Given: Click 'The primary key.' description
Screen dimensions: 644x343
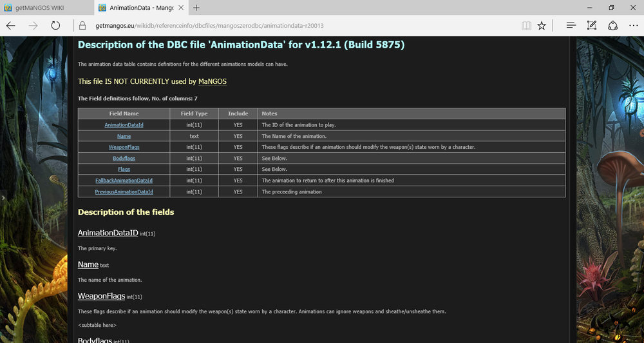Looking at the screenshot, I should tap(97, 248).
